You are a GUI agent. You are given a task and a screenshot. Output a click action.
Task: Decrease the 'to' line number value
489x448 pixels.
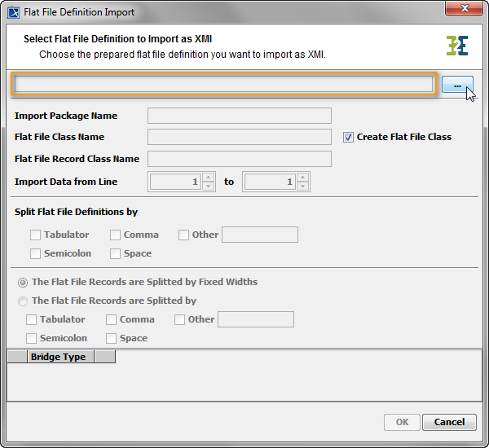point(304,187)
